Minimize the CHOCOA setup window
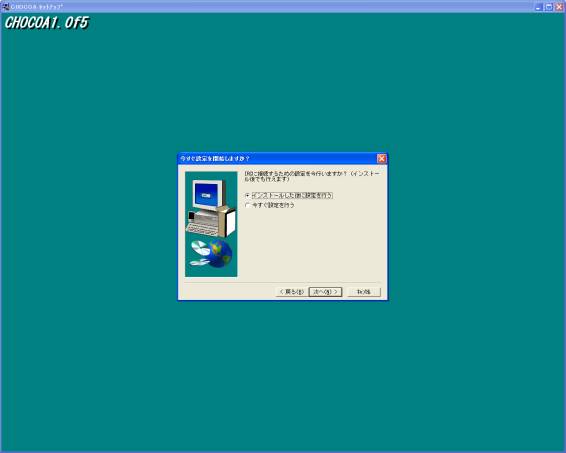This screenshot has width=566, height=453. click(x=539, y=7)
